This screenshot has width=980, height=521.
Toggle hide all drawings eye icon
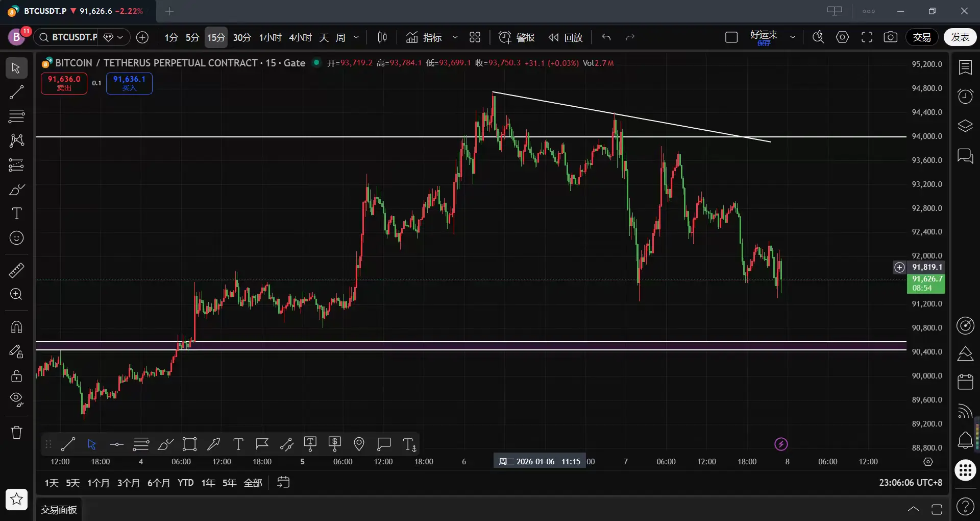pos(16,399)
